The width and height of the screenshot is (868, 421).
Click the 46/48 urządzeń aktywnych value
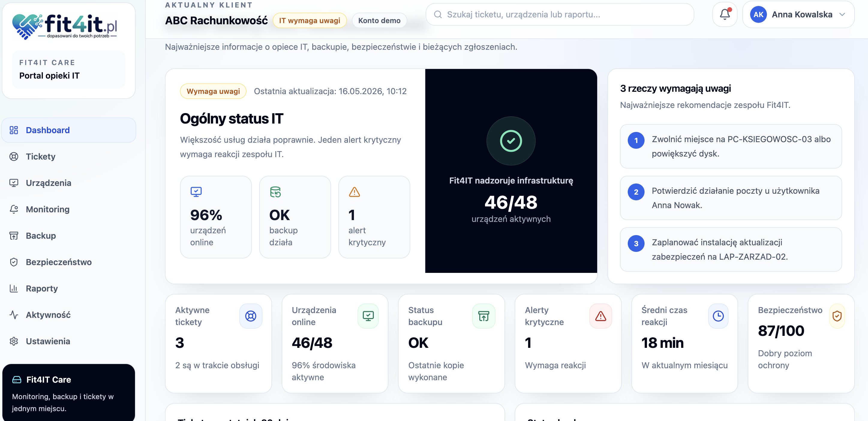click(511, 202)
